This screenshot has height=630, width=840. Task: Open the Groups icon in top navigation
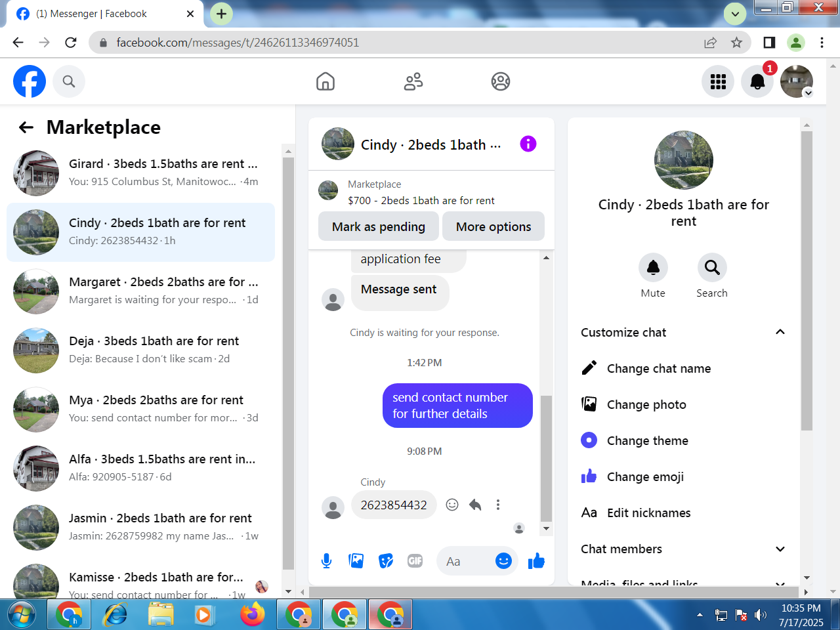pyautogui.click(x=501, y=81)
